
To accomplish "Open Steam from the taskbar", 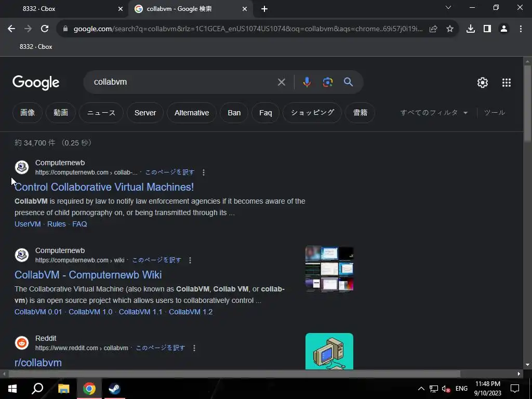I will pyautogui.click(x=115, y=389).
